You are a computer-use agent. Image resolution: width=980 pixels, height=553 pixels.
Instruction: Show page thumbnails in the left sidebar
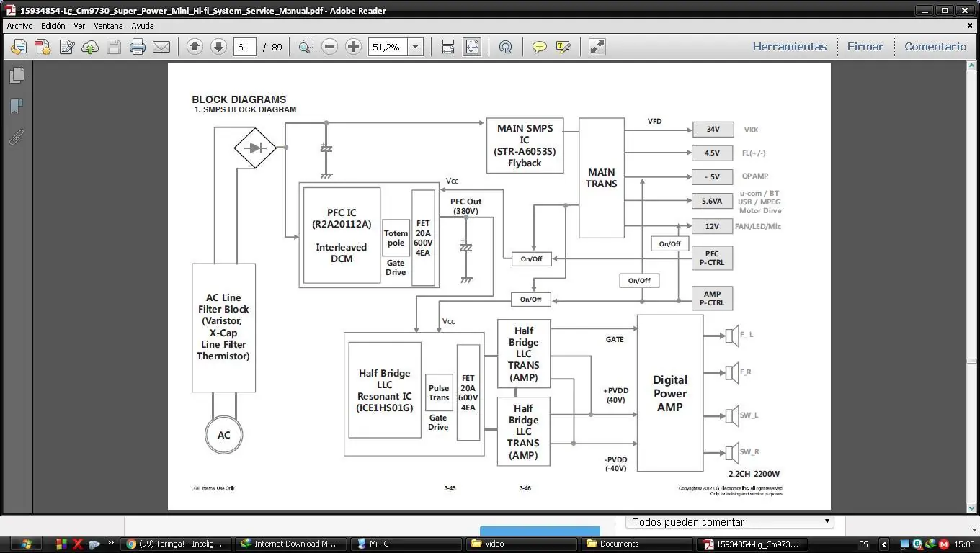tap(17, 75)
